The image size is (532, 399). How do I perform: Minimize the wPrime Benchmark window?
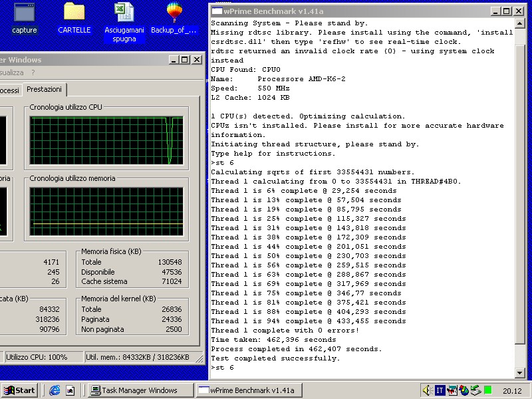click(495, 11)
